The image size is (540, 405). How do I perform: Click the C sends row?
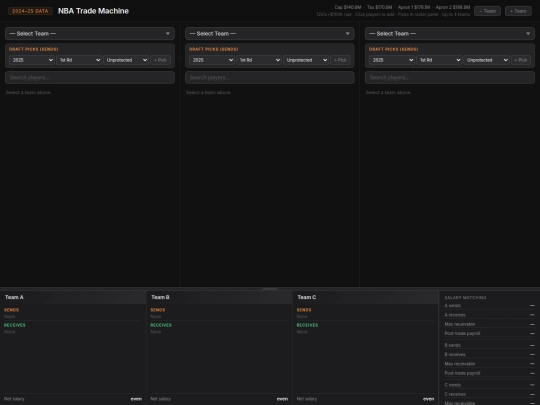(489, 385)
